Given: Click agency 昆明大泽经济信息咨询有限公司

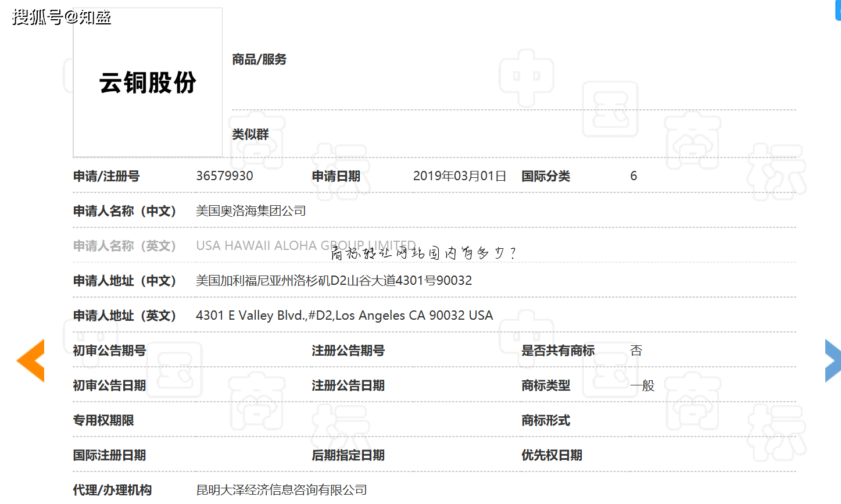Looking at the screenshot, I should click(x=281, y=490).
